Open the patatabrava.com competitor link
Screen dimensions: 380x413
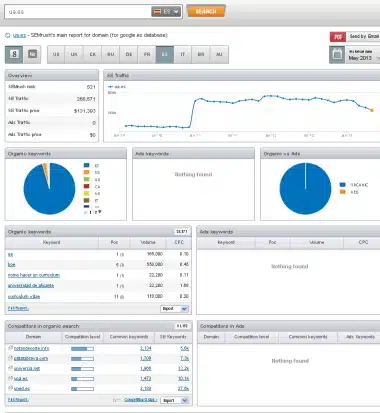click(31, 358)
